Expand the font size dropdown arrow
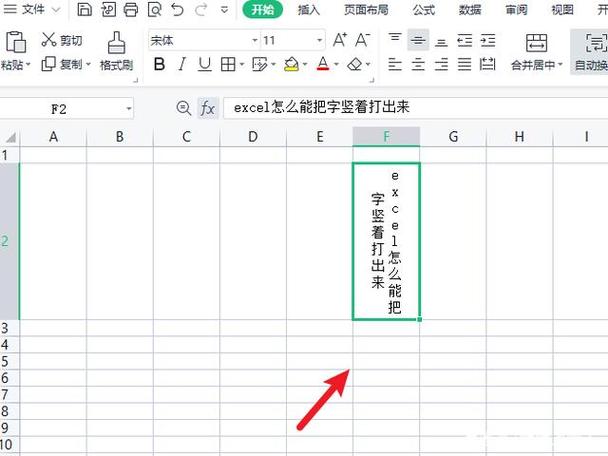Image resolution: width=608 pixels, height=456 pixels. [320, 40]
